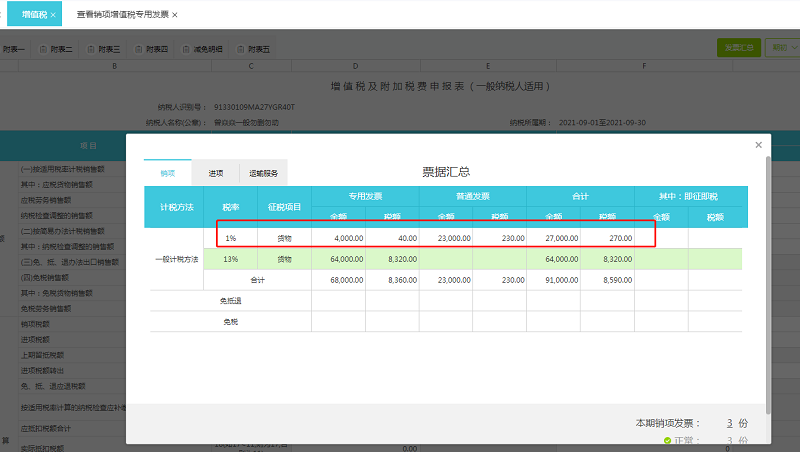The width and height of the screenshot is (800, 452).
Task: Click the green 票据汇总 button
Action: [x=737, y=47]
